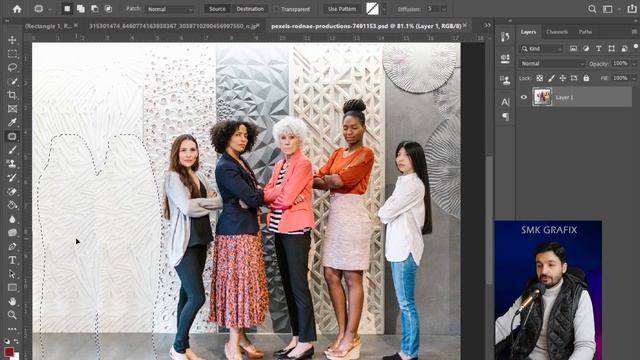Viewport: 640px width, 360px height.
Task: Open the Patch mode Normal dropdown
Action: [169, 9]
